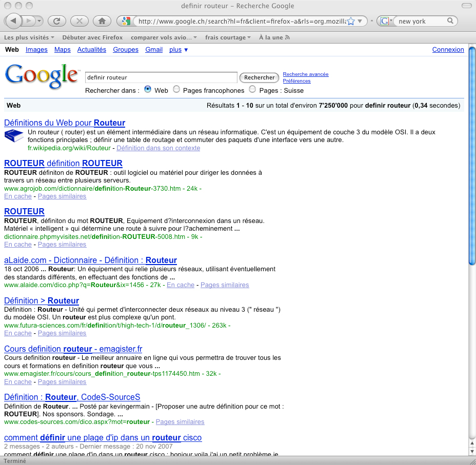Stop loading with the X toolbar button
Screen dimensions: 476x465
[79, 21]
